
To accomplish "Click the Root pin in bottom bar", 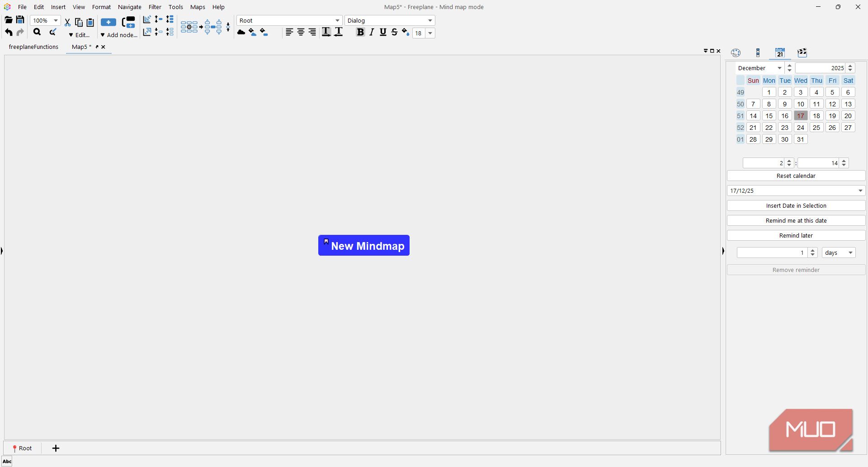I will (x=22, y=448).
